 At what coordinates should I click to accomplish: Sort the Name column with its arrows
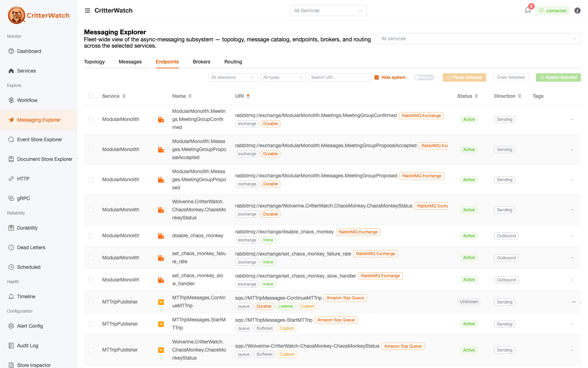190,96
